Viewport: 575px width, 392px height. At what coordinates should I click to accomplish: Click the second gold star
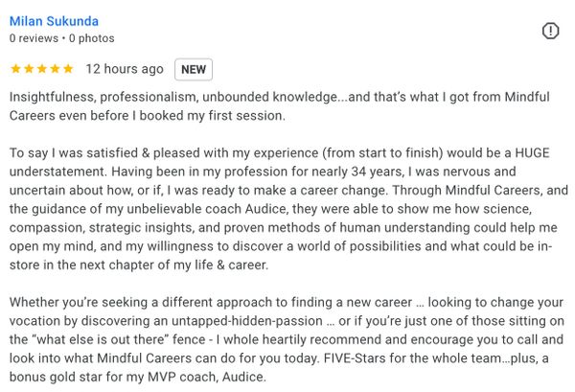[29, 69]
